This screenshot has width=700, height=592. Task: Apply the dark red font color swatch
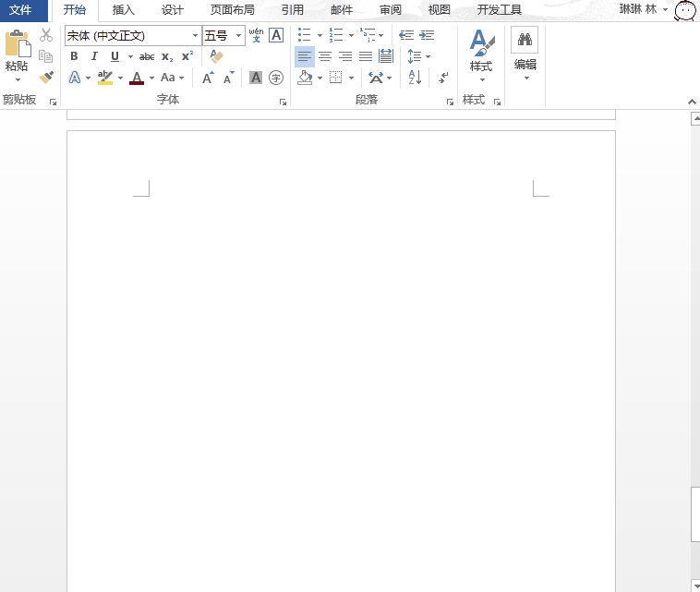pos(137,79)
